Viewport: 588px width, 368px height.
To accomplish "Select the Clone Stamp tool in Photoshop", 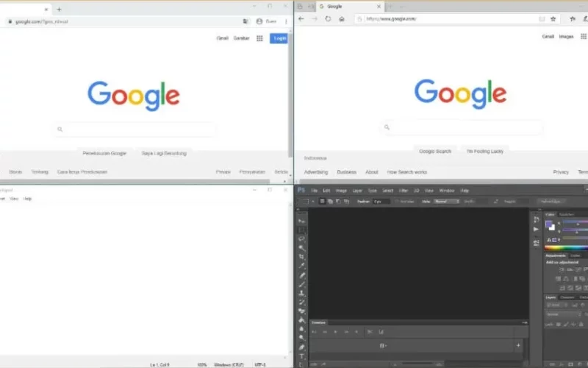I will coord(301,293).
